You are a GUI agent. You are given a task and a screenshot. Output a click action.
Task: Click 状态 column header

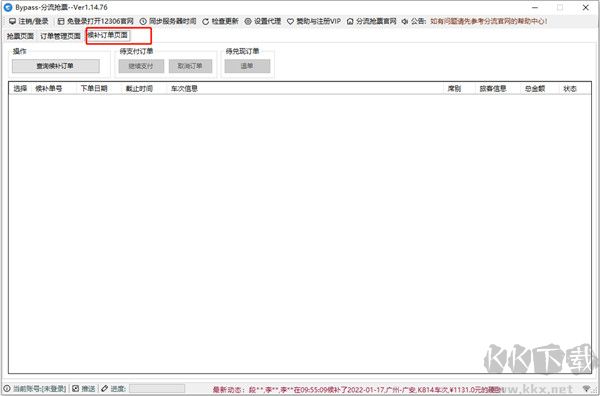(570, 88)
